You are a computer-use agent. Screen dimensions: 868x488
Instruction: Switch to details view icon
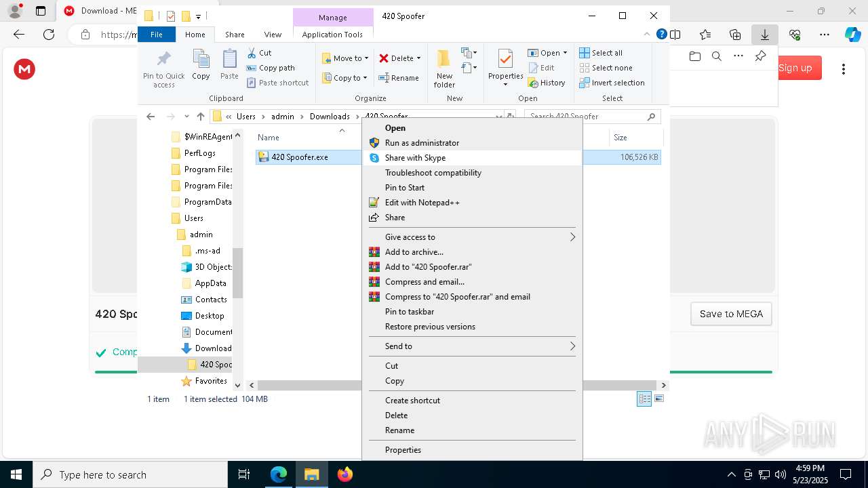point(644,399)
